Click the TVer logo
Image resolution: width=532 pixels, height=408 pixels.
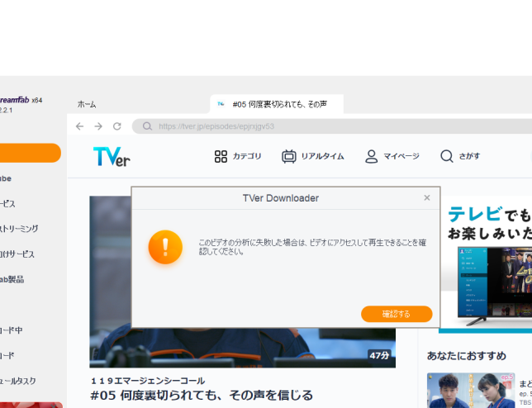click(112, 156)
